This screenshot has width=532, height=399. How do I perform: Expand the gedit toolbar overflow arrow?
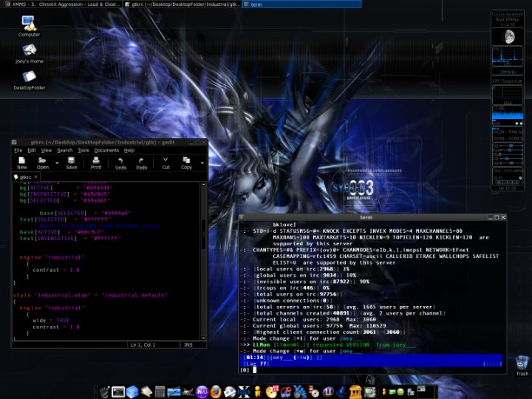click(202, 163)
